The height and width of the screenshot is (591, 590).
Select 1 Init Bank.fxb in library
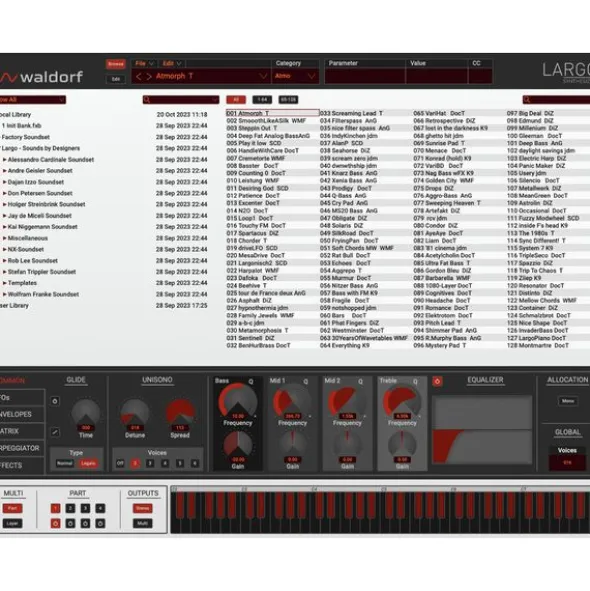tap(22, 126)
